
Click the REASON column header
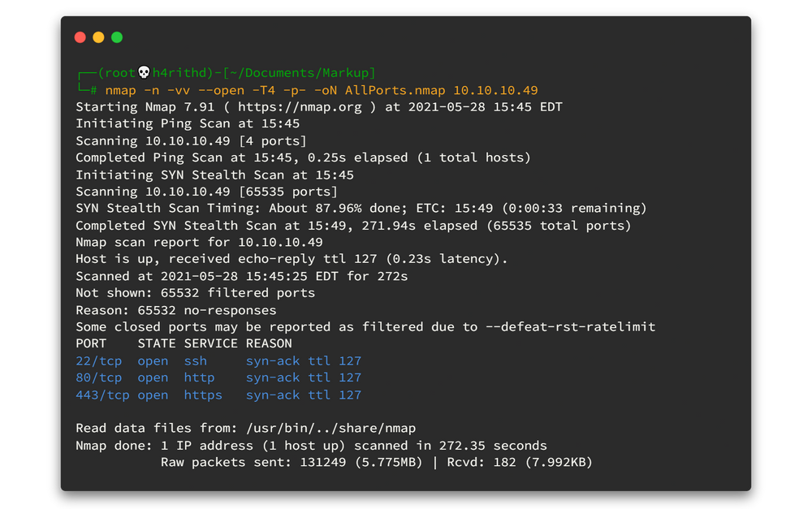269,343
